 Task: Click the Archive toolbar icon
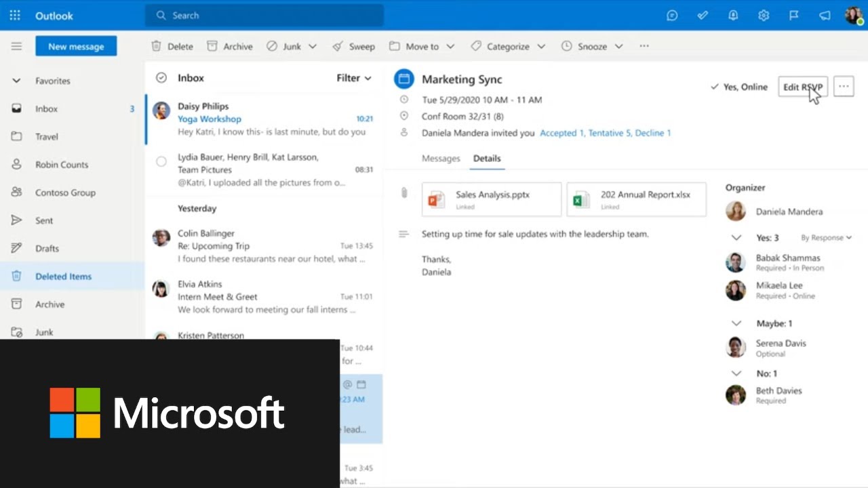(212, 46)
